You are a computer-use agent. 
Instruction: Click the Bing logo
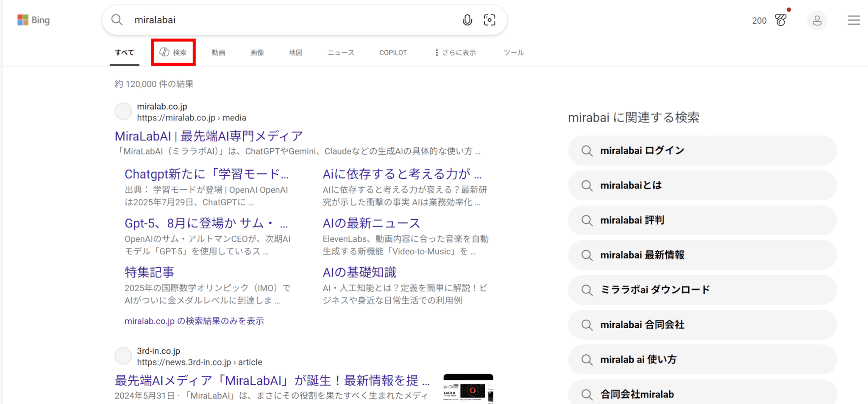point(33,20)
